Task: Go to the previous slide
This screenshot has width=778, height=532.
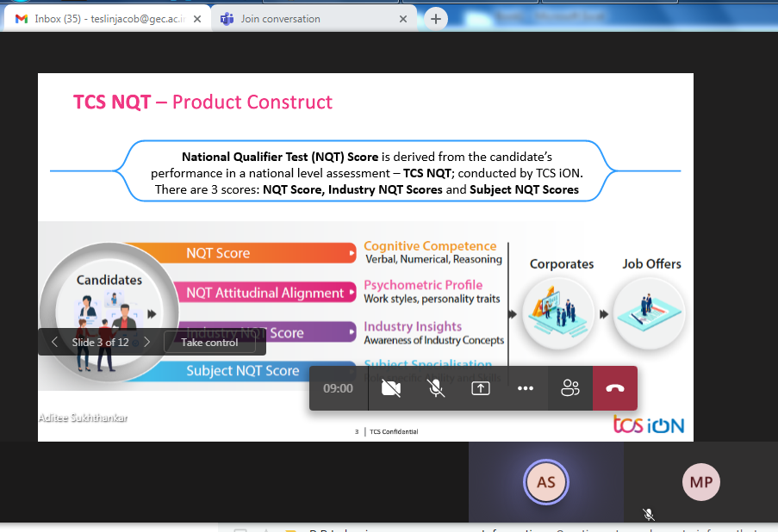Action: (54, 342)
